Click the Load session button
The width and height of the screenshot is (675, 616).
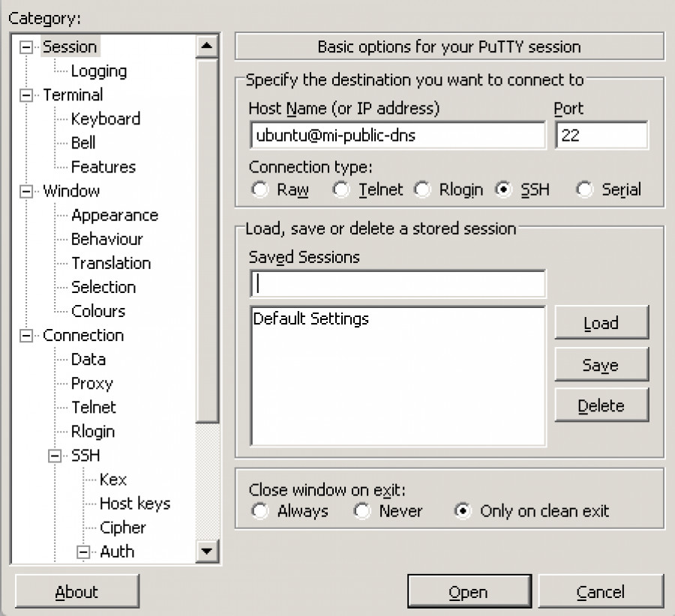[601, 323]
